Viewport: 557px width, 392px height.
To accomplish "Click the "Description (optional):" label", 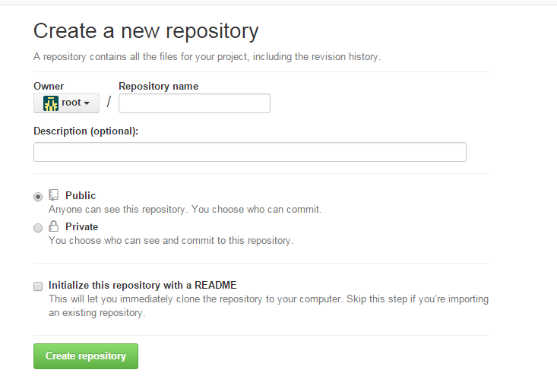I will tap(86, 131).
